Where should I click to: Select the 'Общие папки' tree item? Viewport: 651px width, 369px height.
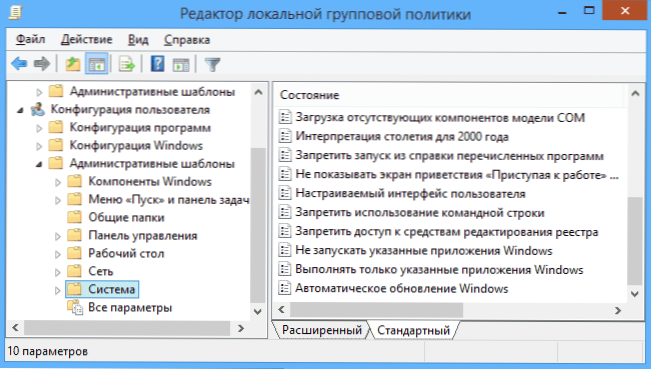(126, 217)
